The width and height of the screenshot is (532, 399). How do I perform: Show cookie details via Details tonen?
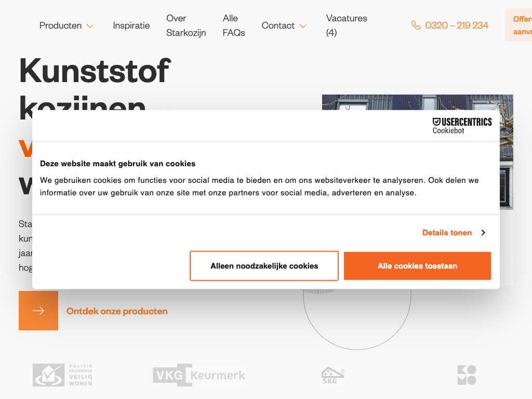pyautogui.click(x=447, y=233)
